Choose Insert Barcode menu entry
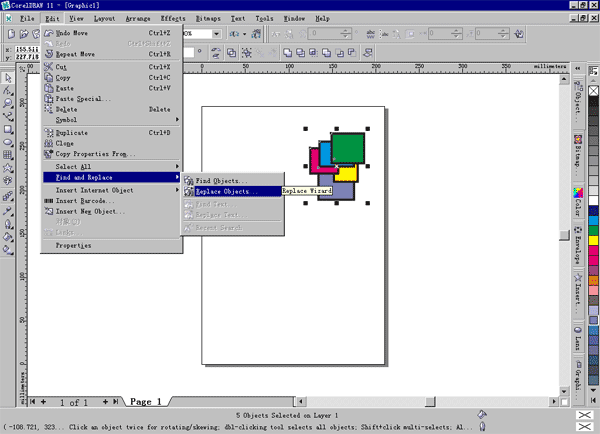The width and height of the screenshot is (600, 434). (x=111, y=201)
